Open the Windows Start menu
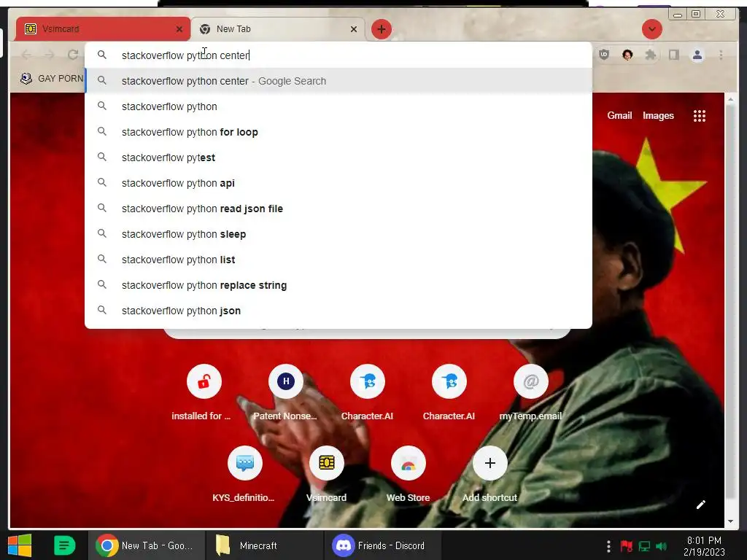The height and width of the screenshot is (560, 747). (20, 545)
